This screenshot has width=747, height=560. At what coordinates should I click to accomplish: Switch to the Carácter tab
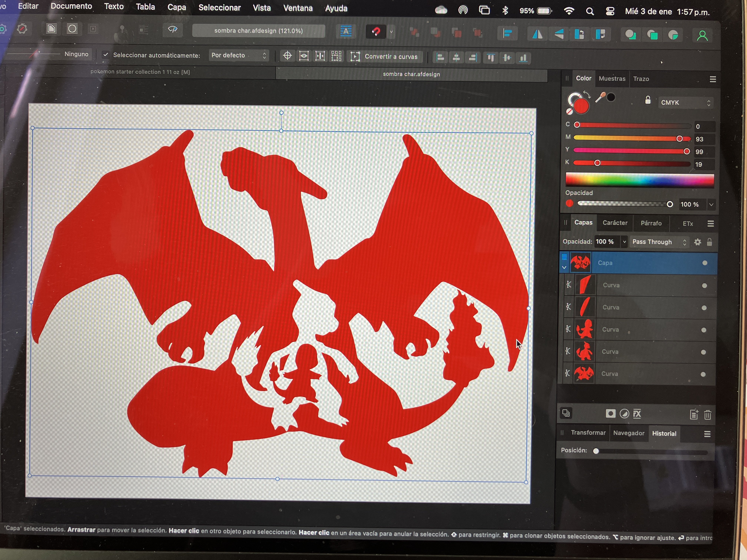(x=615, y=223)
